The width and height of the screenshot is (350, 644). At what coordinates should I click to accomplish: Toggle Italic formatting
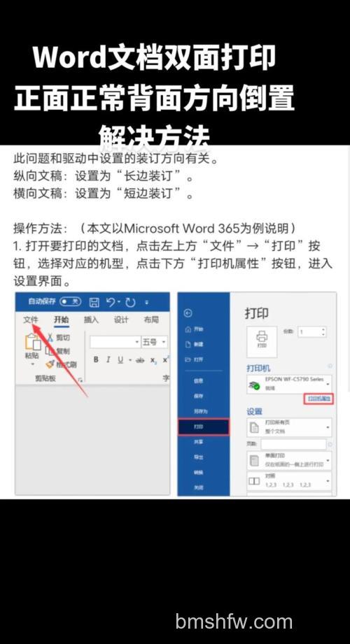[x=108, y=360]
